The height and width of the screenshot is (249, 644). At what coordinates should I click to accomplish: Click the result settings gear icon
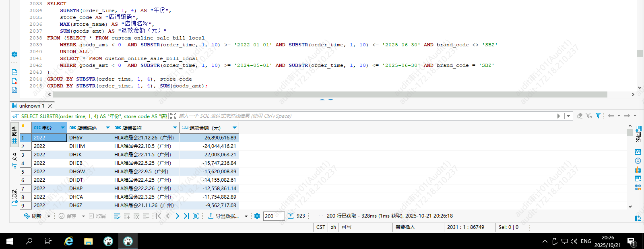(x=257, y=216)
